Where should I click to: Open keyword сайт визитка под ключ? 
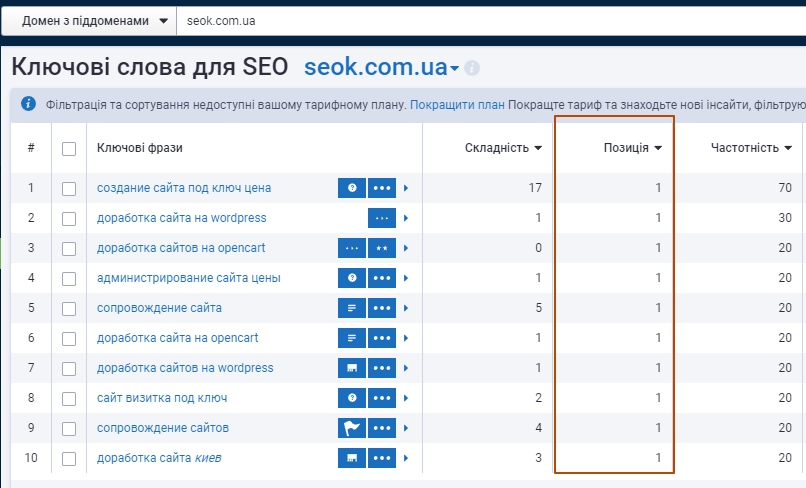[162, 398]
